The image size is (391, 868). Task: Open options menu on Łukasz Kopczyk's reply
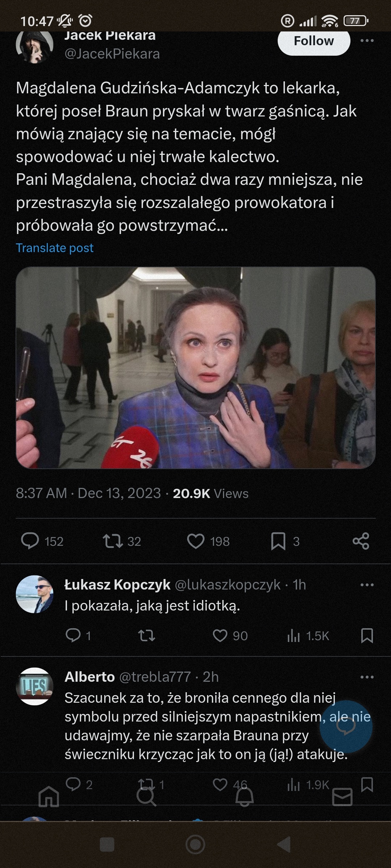click(367, 585)
